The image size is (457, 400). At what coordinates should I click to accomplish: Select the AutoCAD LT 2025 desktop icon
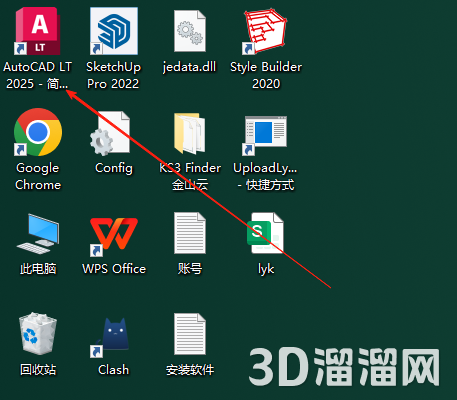coord(38,31)
